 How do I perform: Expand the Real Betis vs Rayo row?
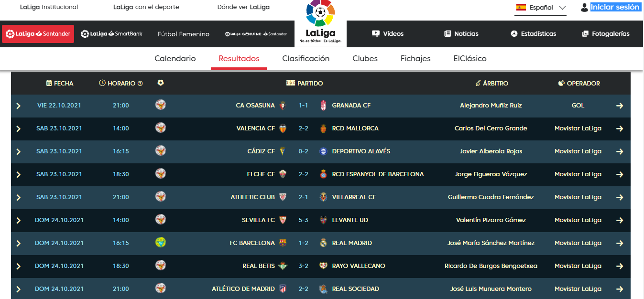19,266
